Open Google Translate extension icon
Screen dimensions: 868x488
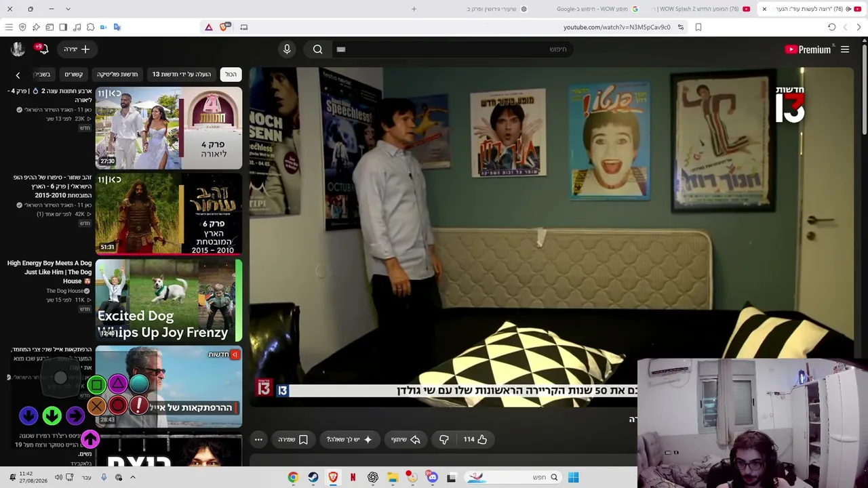(117, 27)
